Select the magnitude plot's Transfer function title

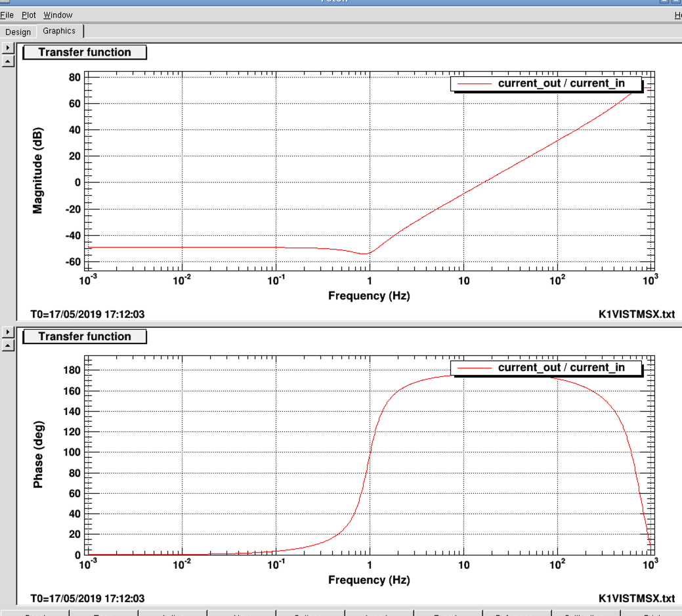point(85,52)
